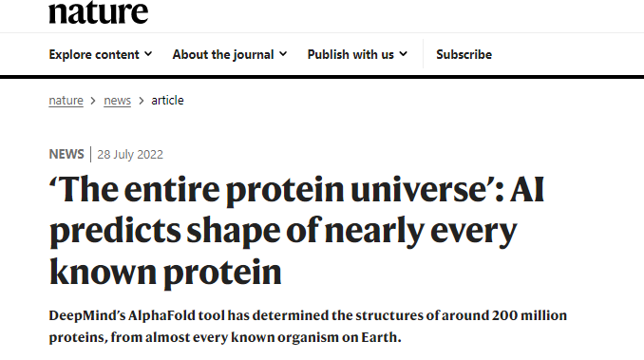This screenshot has width=644, height=360.
Task: Expand the About the journal chevron
Action: (x=283, y=54)
